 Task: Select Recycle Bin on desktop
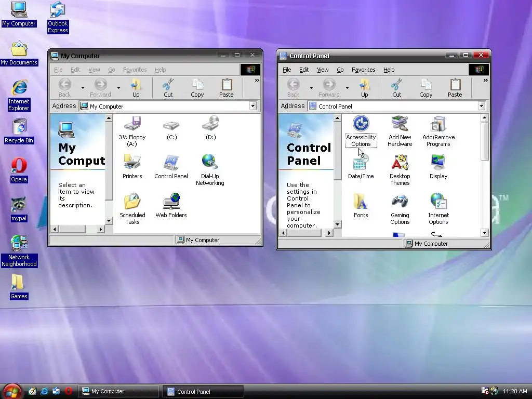point(19,131)
